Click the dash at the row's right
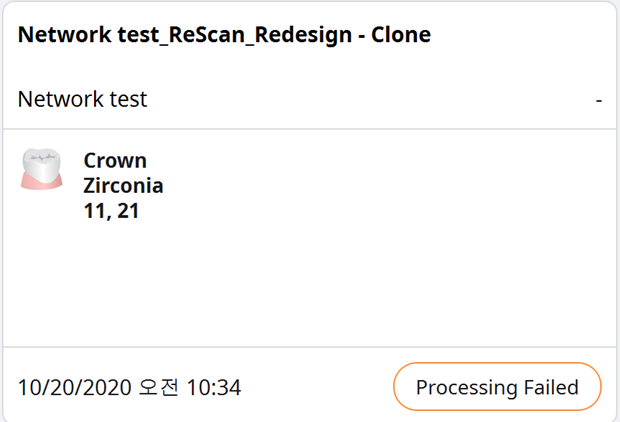Screen dimensions: 620x422 599,101
